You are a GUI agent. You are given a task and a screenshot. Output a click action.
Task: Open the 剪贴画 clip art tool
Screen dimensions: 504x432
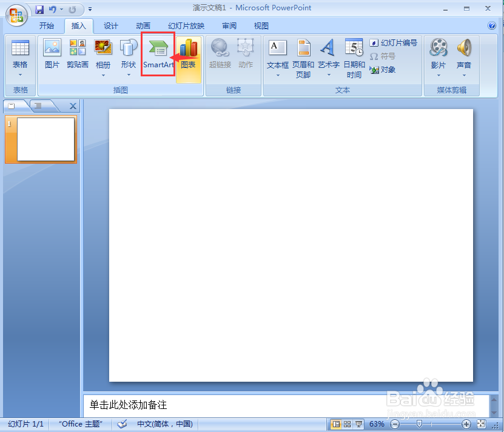pos(78,54)
